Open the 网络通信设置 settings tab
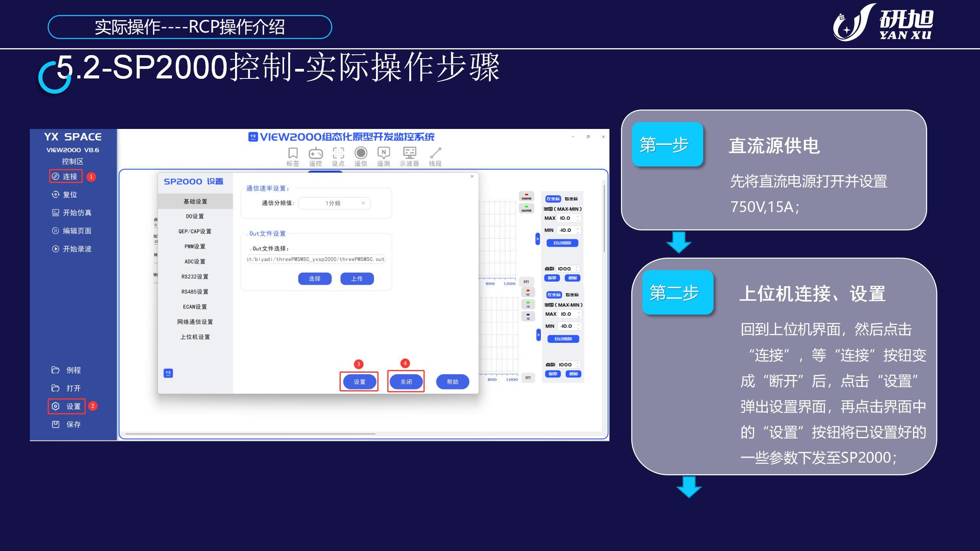 point(195,322)
